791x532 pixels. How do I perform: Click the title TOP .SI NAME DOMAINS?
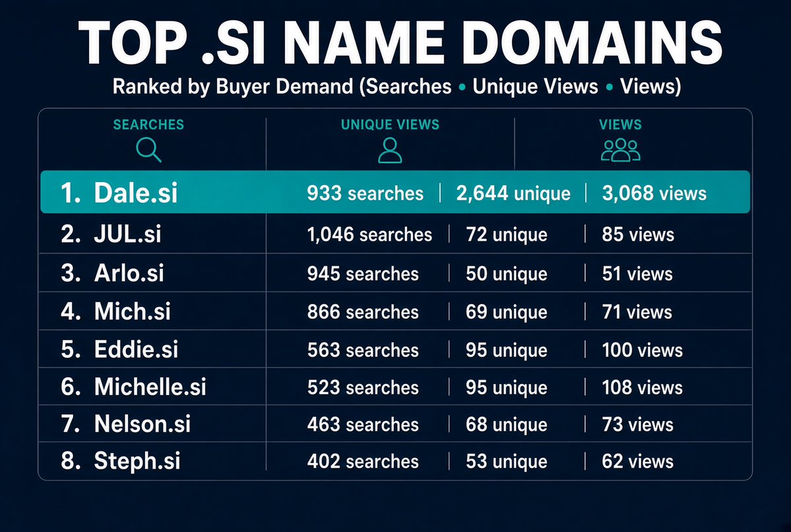(400, 43)
